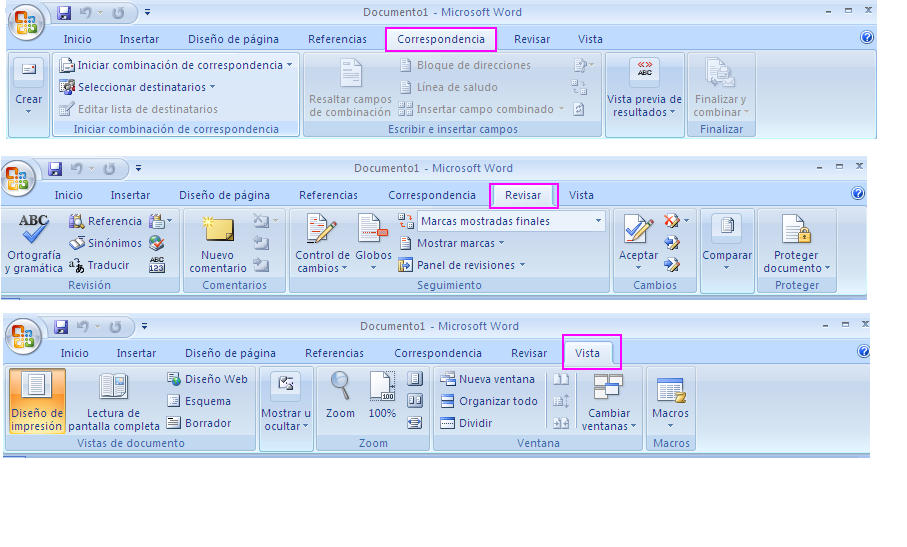Click next comment icon in Comentarios group
Screen dimensions: 907x547
click(x=261, y=265)
